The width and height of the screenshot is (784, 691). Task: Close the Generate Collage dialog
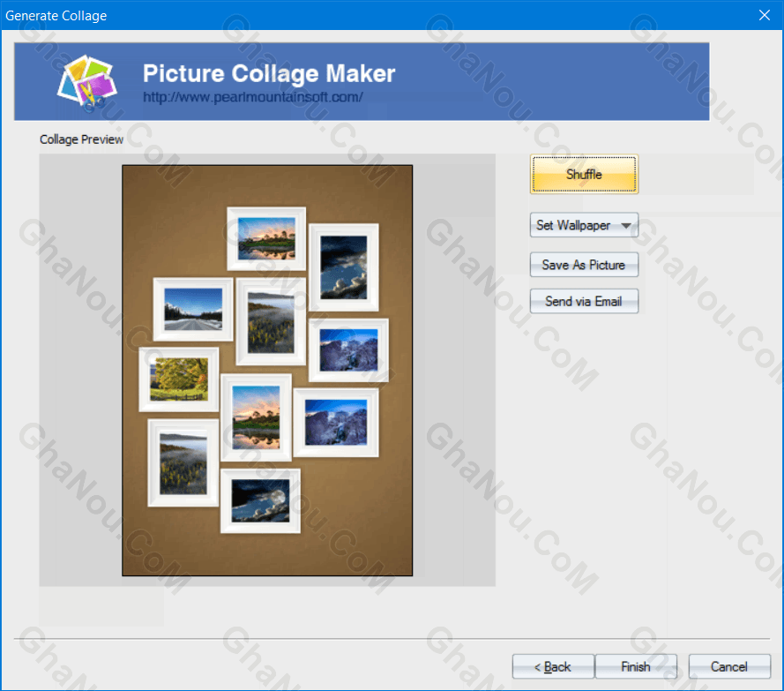(x=763, y=15)
